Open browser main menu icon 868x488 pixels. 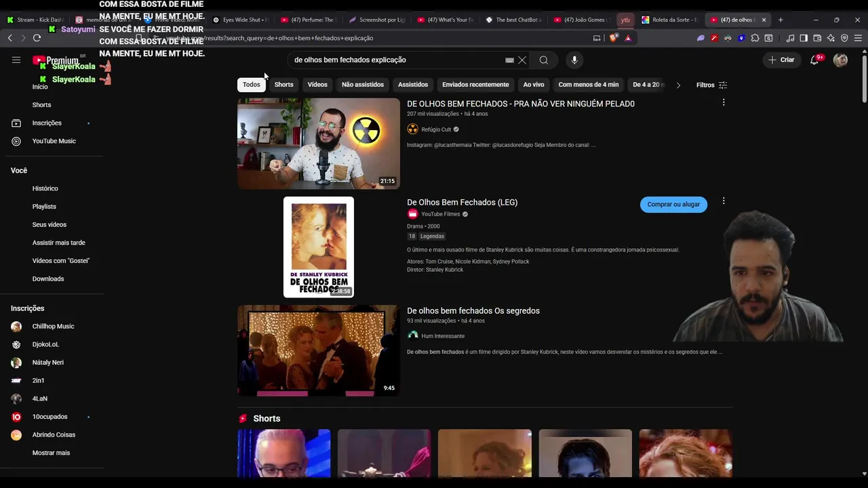coord(858,38)
